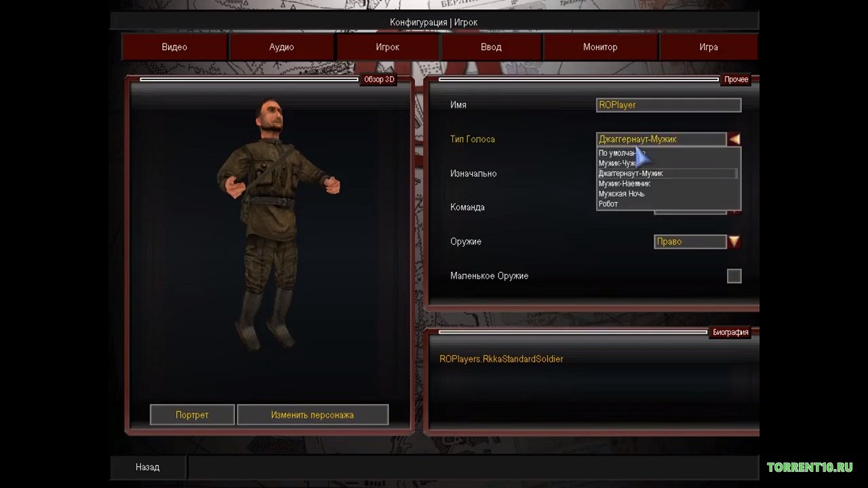Open the Игра settings tab
Viewport: 868px width, 488px height.
point(709,47)
